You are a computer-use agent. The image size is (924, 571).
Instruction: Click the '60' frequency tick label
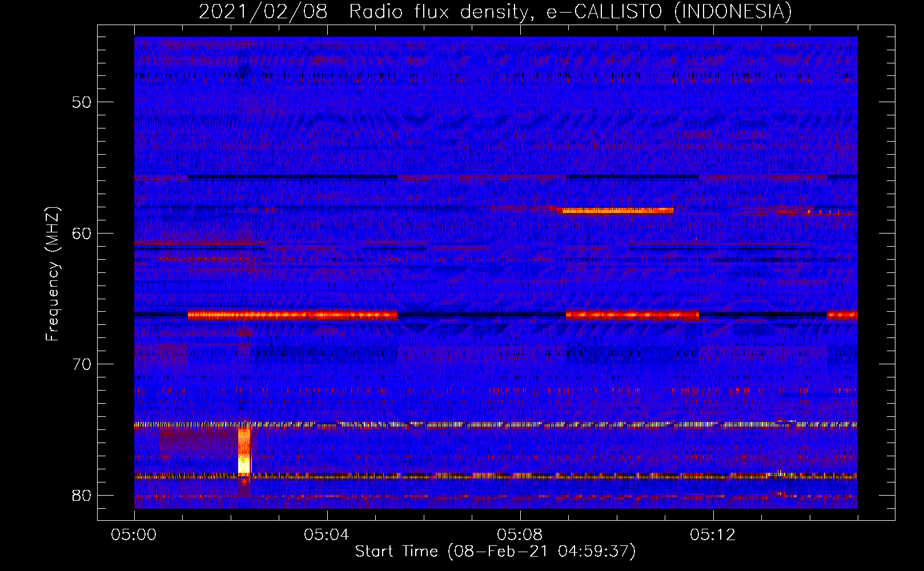click(x=82, y=233)
